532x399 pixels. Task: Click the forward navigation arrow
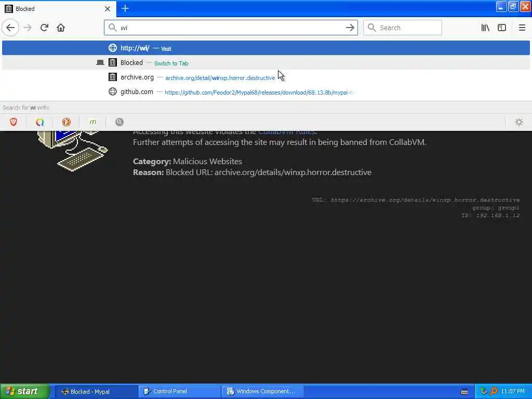[x=28, y=28]
